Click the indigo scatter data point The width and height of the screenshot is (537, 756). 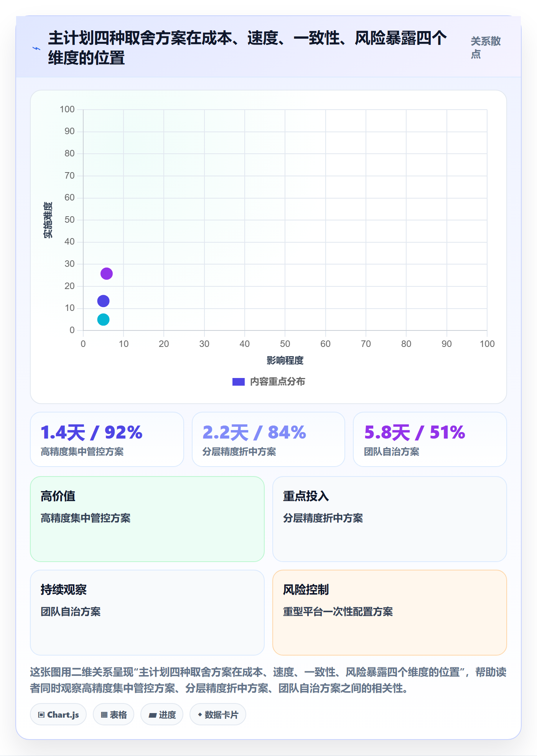pyautogui.click(x=103, y=301)
